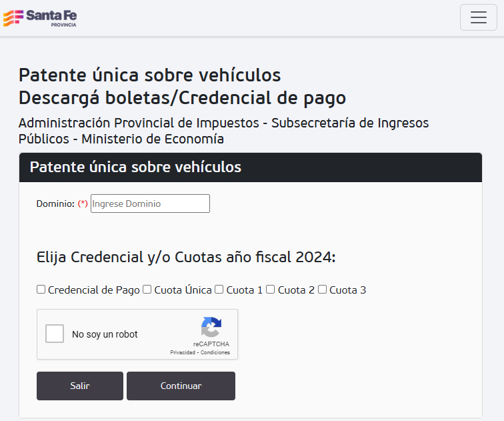Tick the Cuota 1 checkbox
This screenshot has width=504, height=421.
pos(219,290)
